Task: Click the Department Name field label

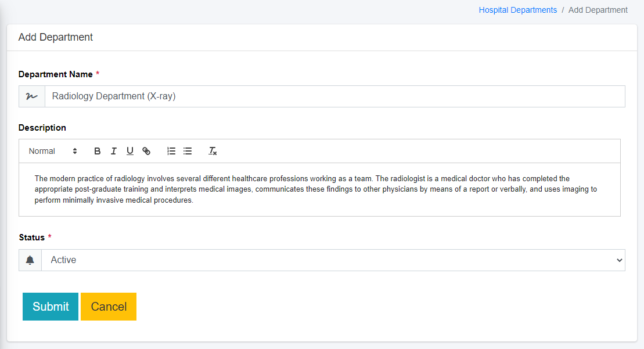Action: 56,74
